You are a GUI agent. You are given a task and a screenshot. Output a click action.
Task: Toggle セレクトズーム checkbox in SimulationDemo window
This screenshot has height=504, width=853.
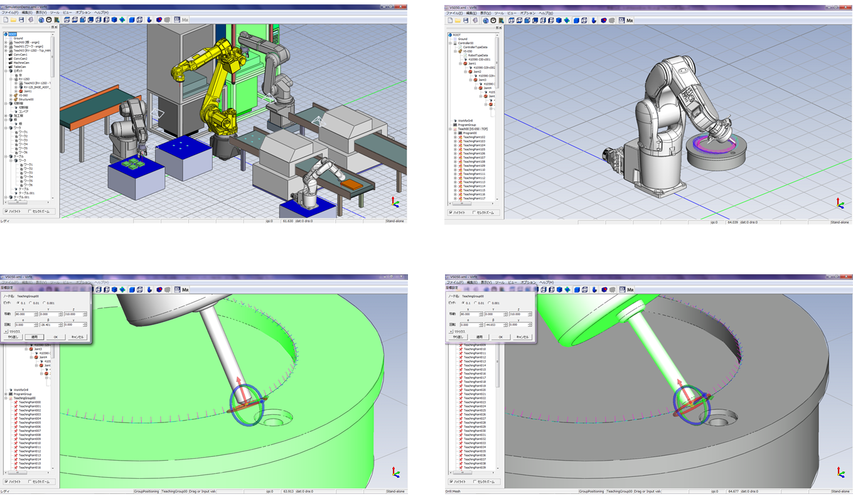coord(30,211)
